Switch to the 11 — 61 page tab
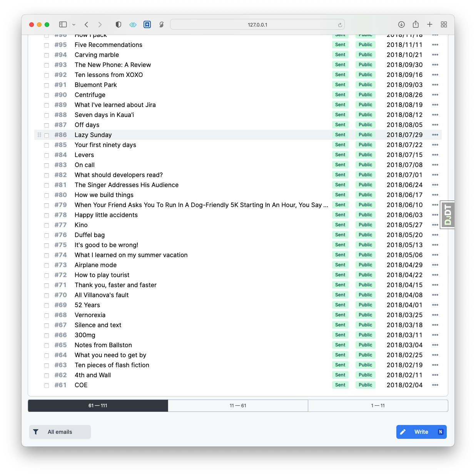Screen dimensions: 476x475 coord(238,406)
